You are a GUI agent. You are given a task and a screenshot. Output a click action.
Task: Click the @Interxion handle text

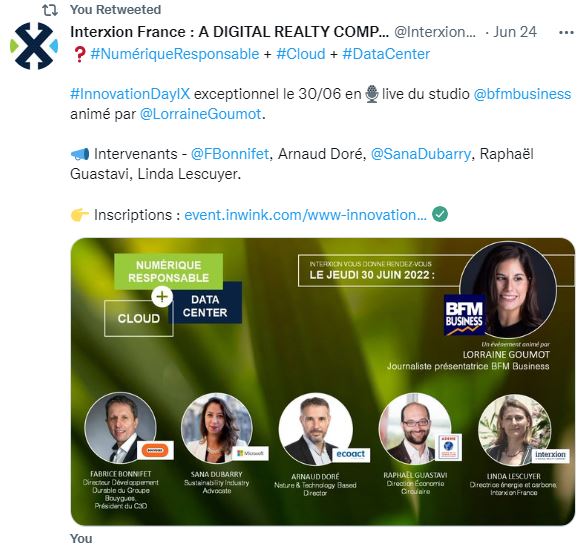coord(435,32)
